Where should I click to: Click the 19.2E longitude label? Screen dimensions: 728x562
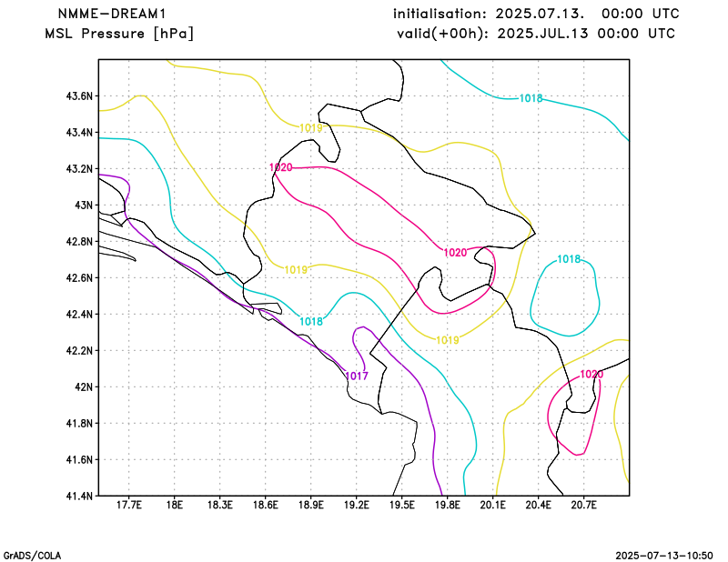coord(356,505)
